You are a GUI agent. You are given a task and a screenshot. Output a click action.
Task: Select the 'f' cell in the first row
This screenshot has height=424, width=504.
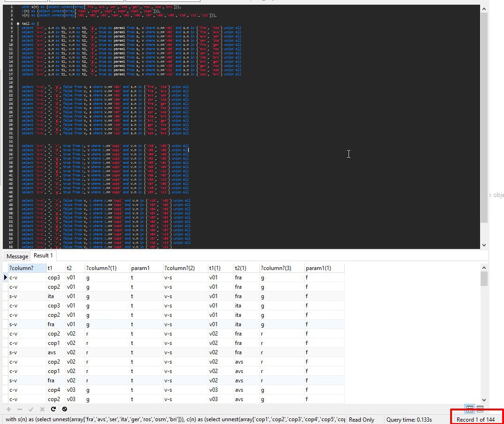(324, 278)
